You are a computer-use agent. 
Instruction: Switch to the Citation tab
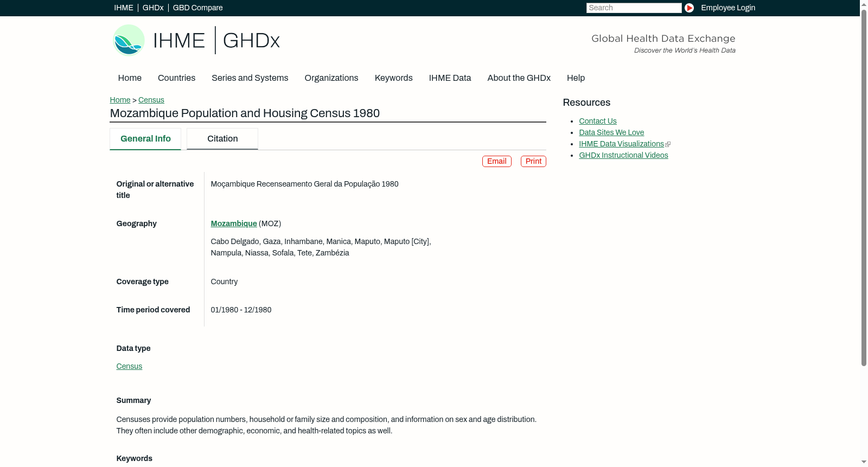point(222,139)
